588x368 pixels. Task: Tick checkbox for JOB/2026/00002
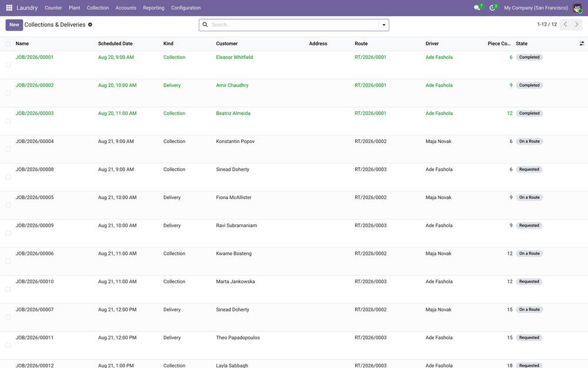coord(8,93)
